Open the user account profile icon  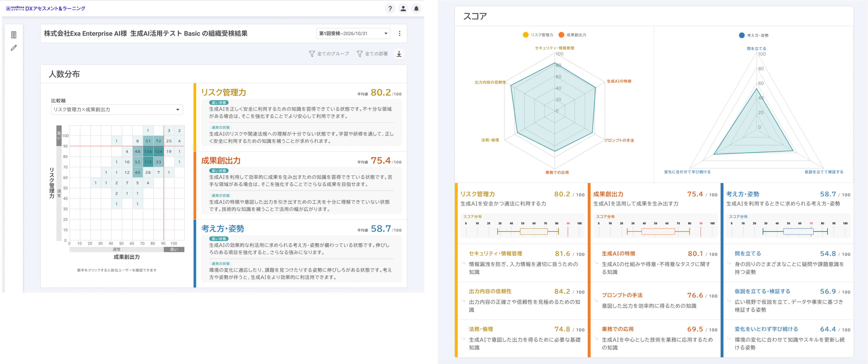403,9
